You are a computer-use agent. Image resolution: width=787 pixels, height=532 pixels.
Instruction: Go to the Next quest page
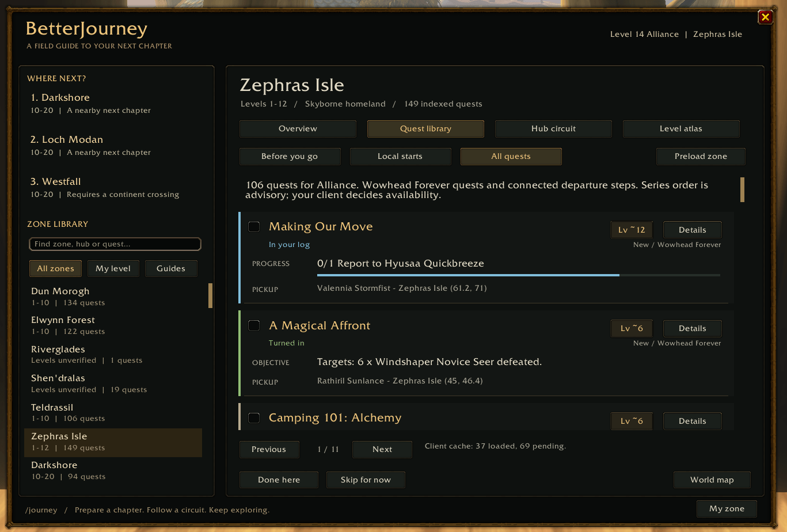point(382,450)
